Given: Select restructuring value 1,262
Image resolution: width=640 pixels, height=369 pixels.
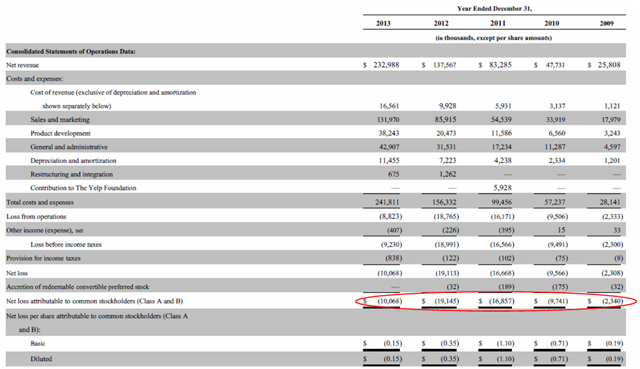Looking at the screenshot, I should pyautogui.click(x=448, y=174).
